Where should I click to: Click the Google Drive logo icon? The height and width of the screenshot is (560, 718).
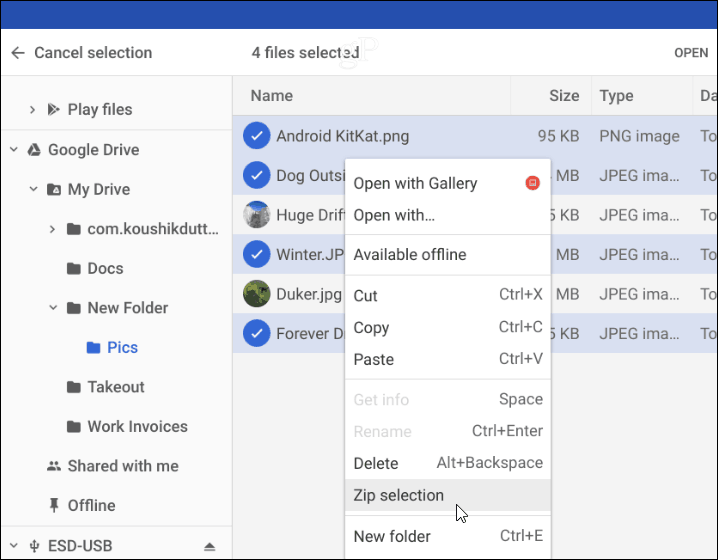(34, 150)
